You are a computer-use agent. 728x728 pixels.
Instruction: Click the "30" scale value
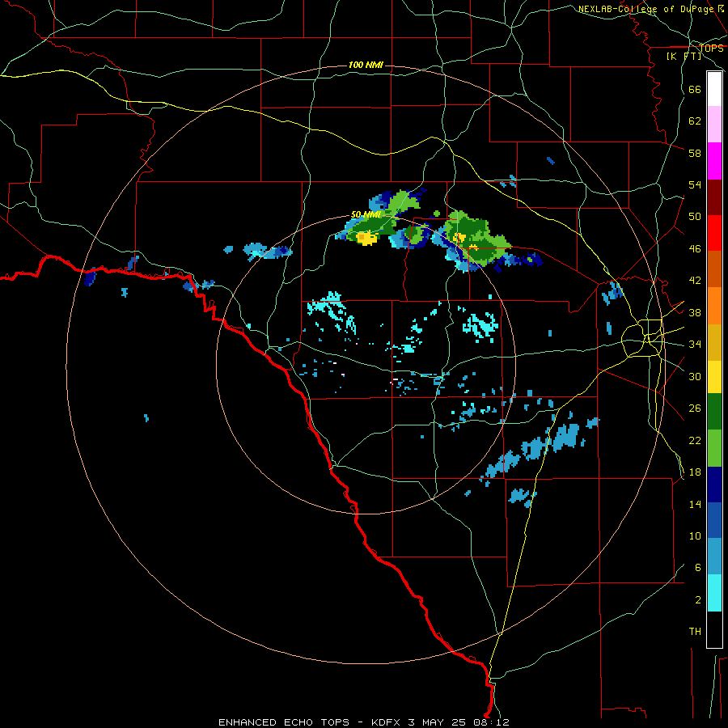click(x=695, y=376)
